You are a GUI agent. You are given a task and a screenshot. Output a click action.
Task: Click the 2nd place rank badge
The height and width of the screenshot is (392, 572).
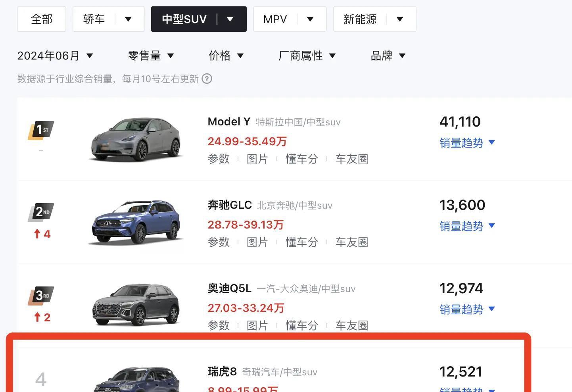[41, 212]
